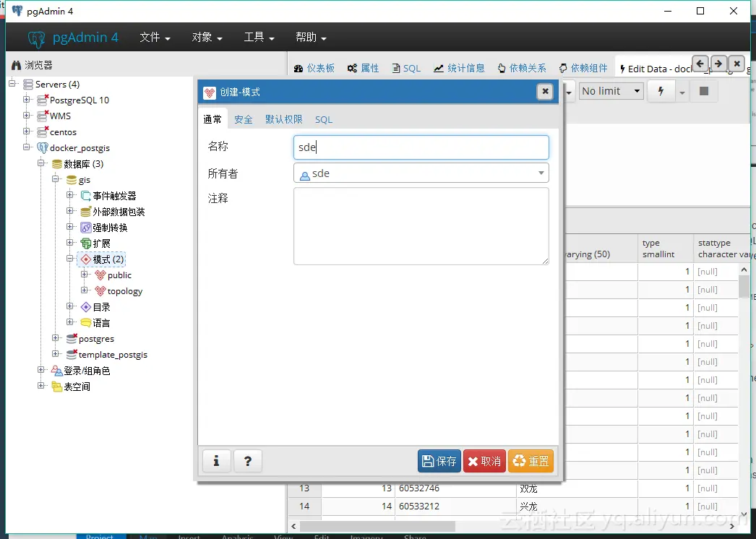Screen dimensions: 756x539
Task: Click the 重置 reset button
Action: coord(531,462)
